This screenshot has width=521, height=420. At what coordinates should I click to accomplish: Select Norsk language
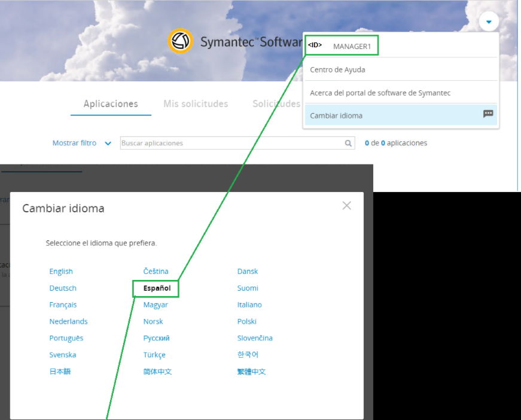153,321
